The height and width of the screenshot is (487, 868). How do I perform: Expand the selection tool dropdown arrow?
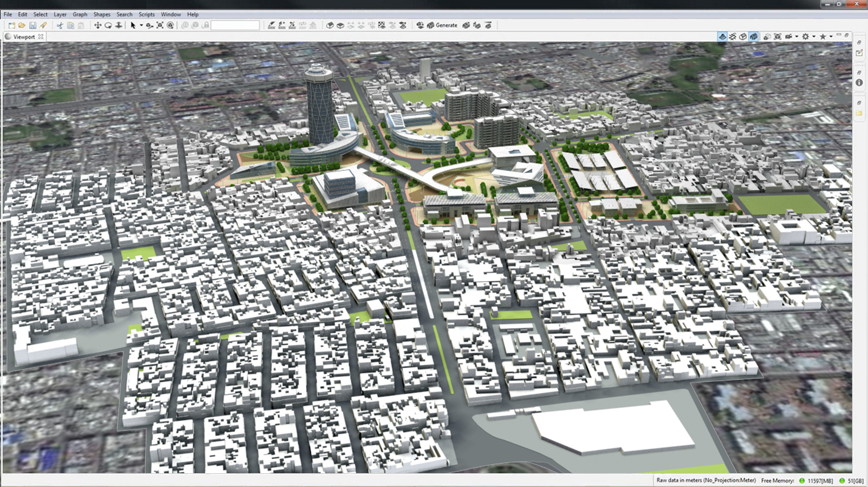[x=141, y=25]
